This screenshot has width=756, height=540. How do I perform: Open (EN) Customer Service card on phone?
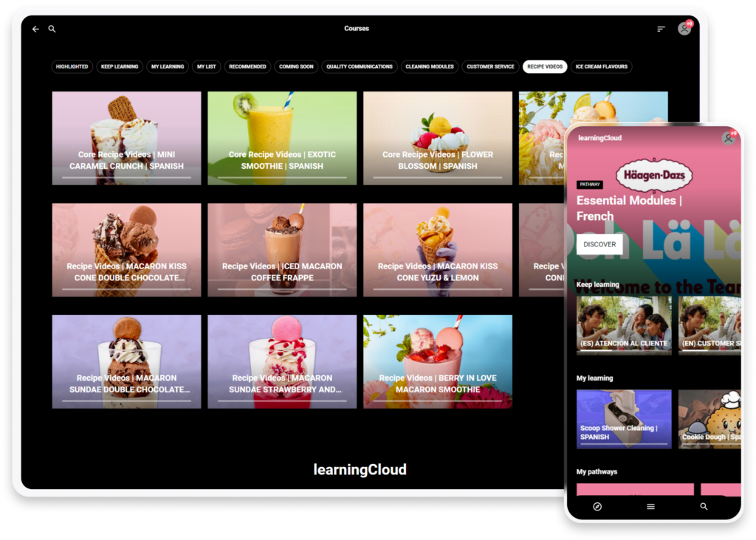coord(709,325)
